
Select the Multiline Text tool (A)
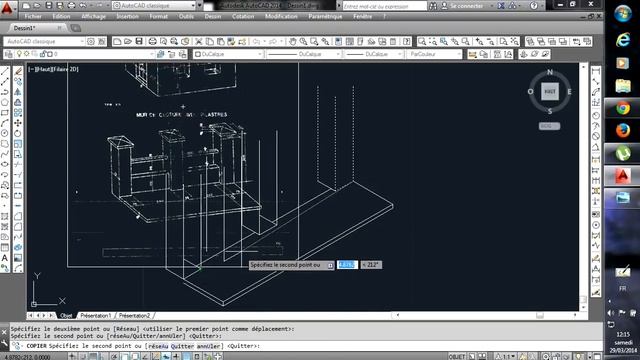5,258
